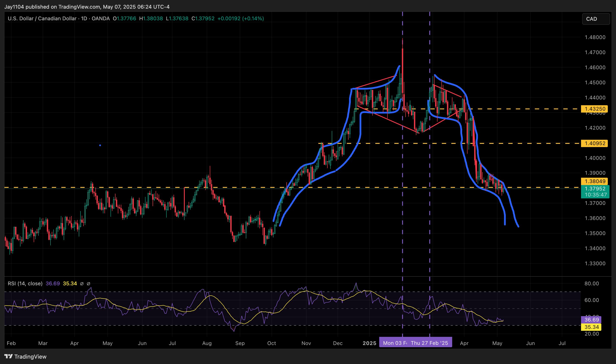Click the 1.43250 price level label
Screen dimensions: 616x364
click(x=594, y=109)
